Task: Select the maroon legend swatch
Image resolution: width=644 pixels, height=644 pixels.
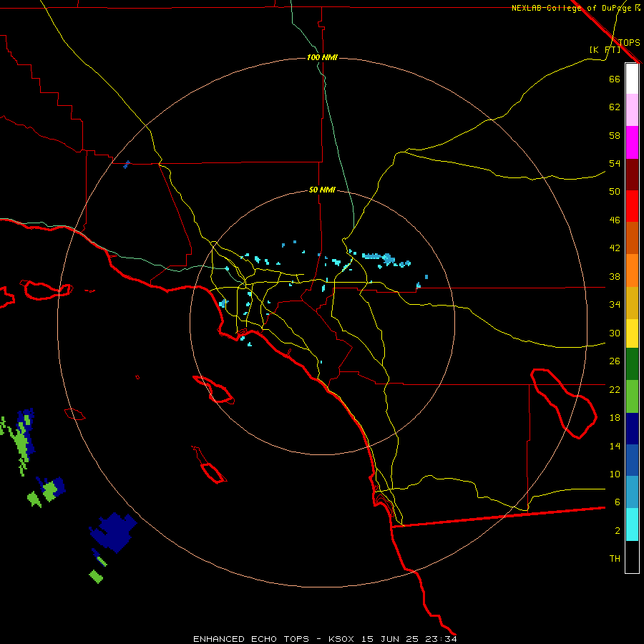Action: tap(632, 174)
